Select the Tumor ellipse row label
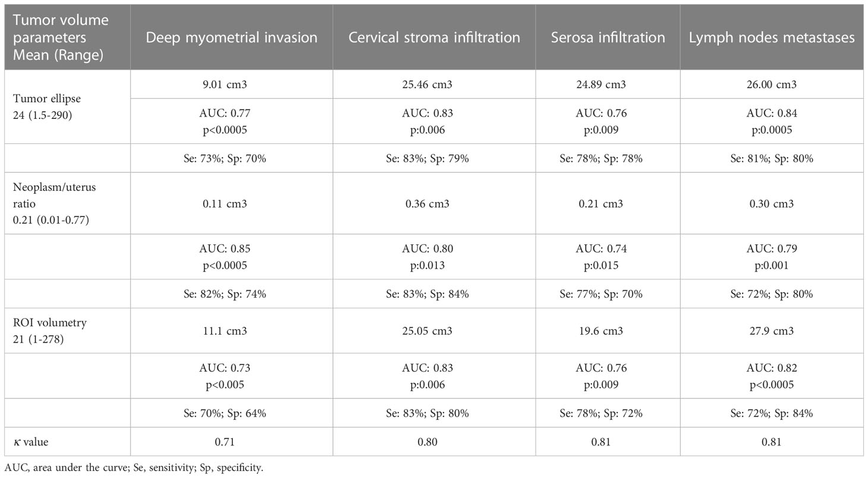This screenshot has height=478, width=868. [x=42, y=108]
